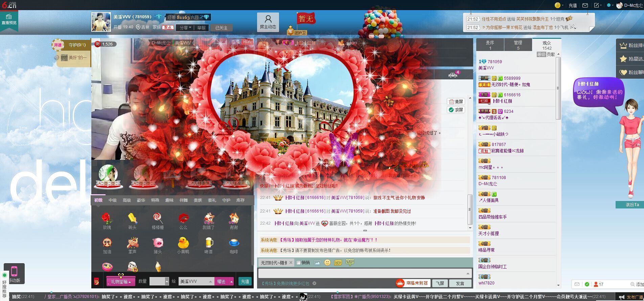Click the 赠送 send gift button
644x301 pixels.
222,281
